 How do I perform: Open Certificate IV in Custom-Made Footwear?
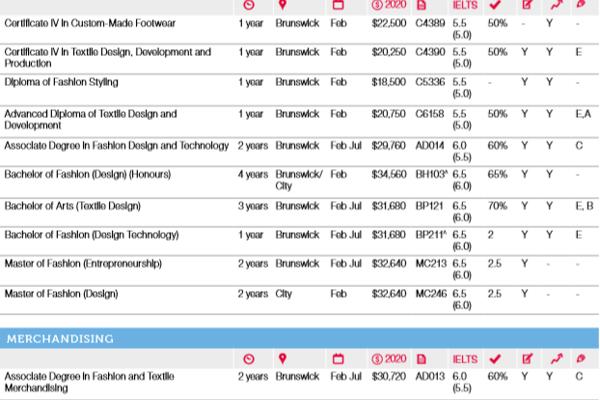click(75, 21)
